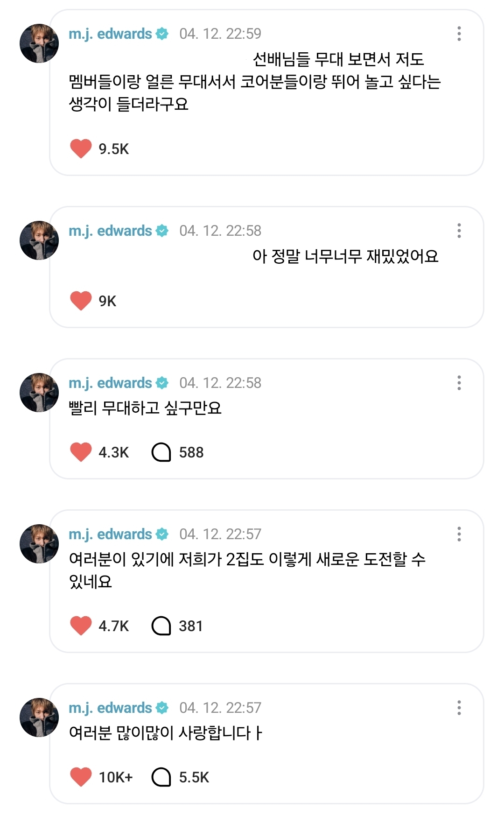Click verified badge on the 4.7K post
The image size is (504, 816).
pyautogui.click(x=162, y=534)
